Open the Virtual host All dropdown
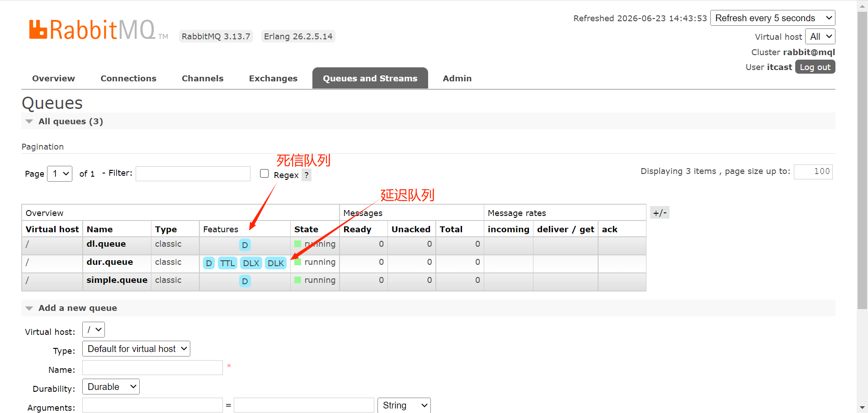 click(820, 37)
